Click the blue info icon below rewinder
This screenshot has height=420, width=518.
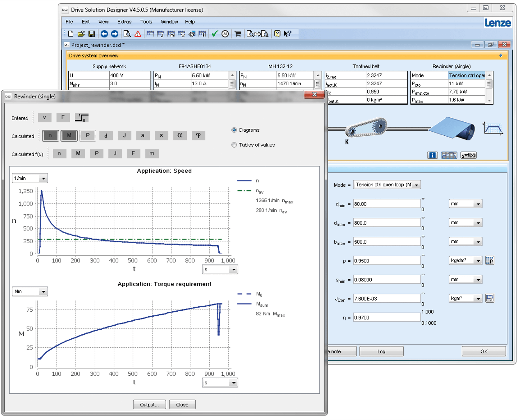tap(432, 155)
